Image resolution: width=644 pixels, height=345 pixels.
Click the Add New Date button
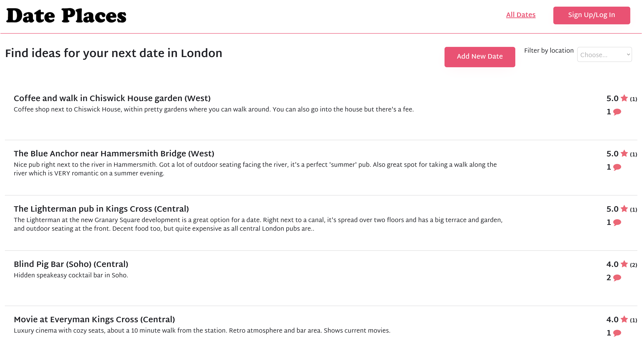pos(480,57)
